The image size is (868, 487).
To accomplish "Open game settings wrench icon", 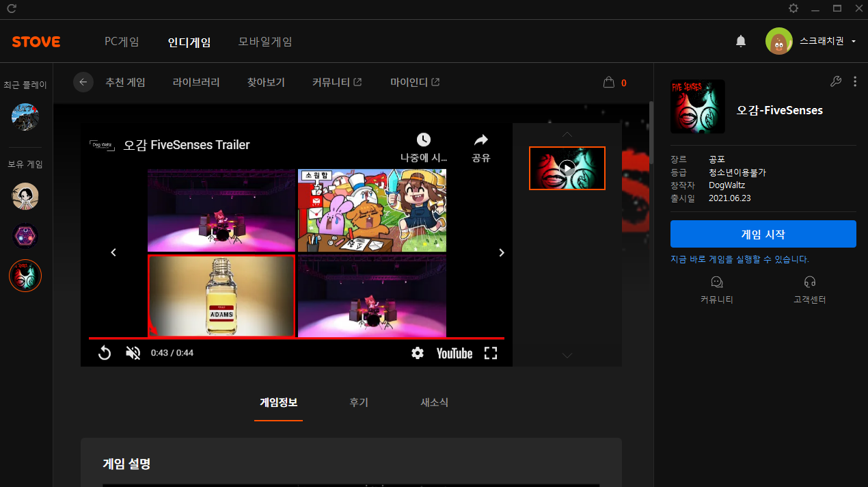I will click(x=835, y=81).
